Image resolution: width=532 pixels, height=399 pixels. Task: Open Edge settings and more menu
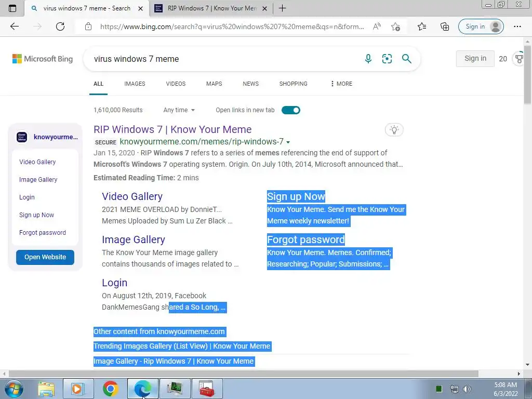click(x=517, y=26)
